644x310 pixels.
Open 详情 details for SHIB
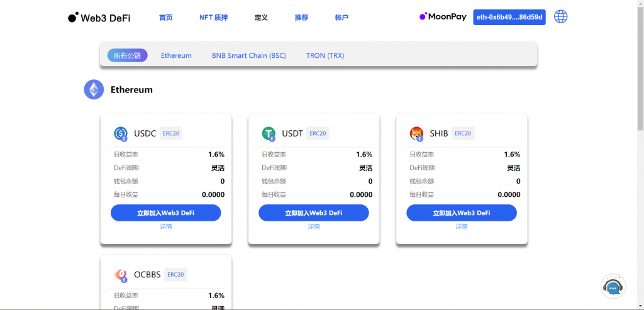[x=462, y=226]
